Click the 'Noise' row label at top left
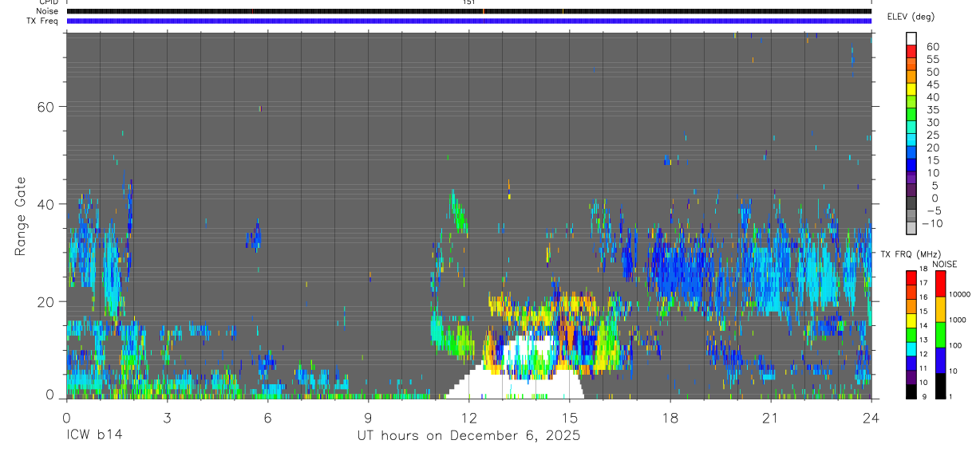This screenshot has height=452, width=980. pos(49,11)
